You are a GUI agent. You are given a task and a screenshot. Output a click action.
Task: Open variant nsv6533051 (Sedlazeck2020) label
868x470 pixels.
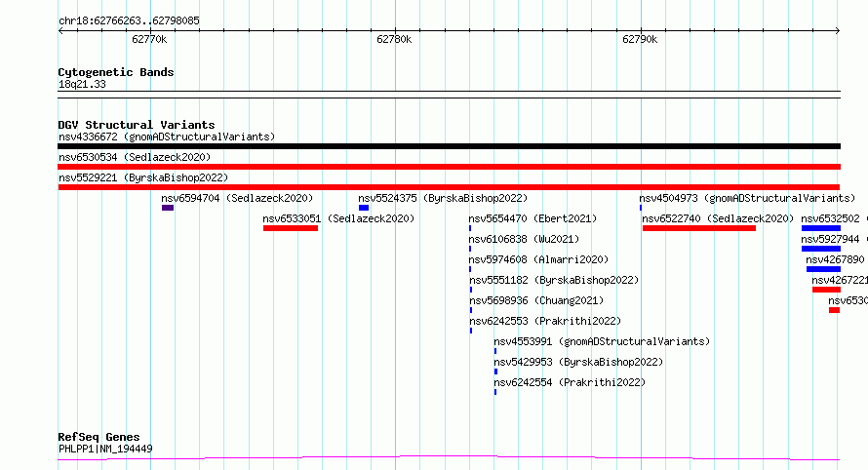[338, 218]
